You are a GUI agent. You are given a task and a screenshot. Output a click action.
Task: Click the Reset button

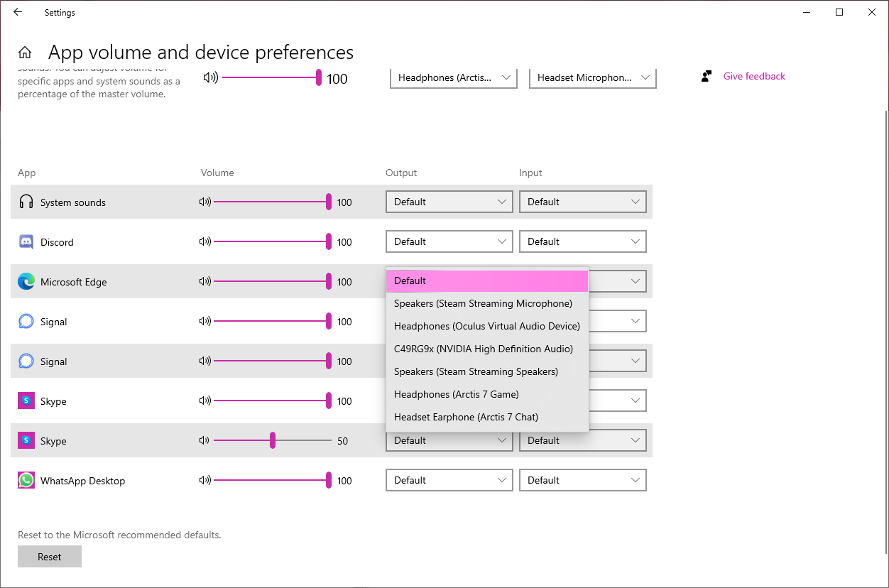click(x=49, y=556)
